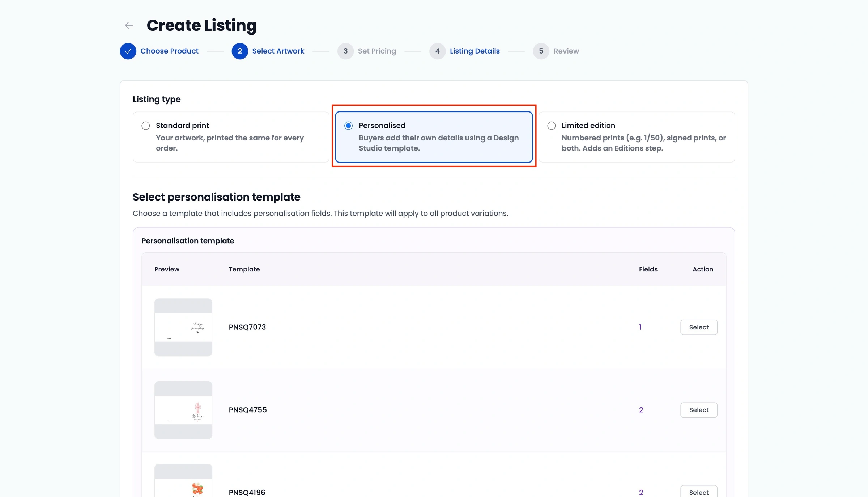This screenshot has height=497, width=868.
Task: Click the Listing type heading
Action: (x=157, y=99)
